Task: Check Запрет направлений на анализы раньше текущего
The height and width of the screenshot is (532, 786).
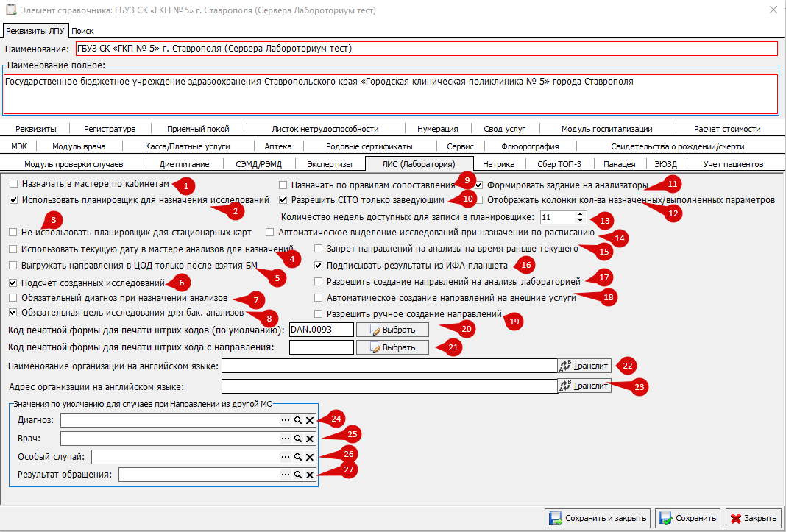Action: point(319,248)
